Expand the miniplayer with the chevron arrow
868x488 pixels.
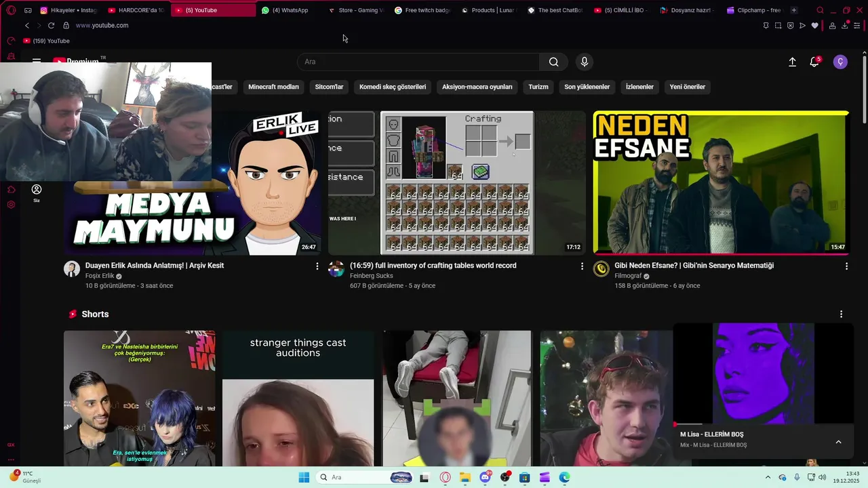tap(838, 442)
